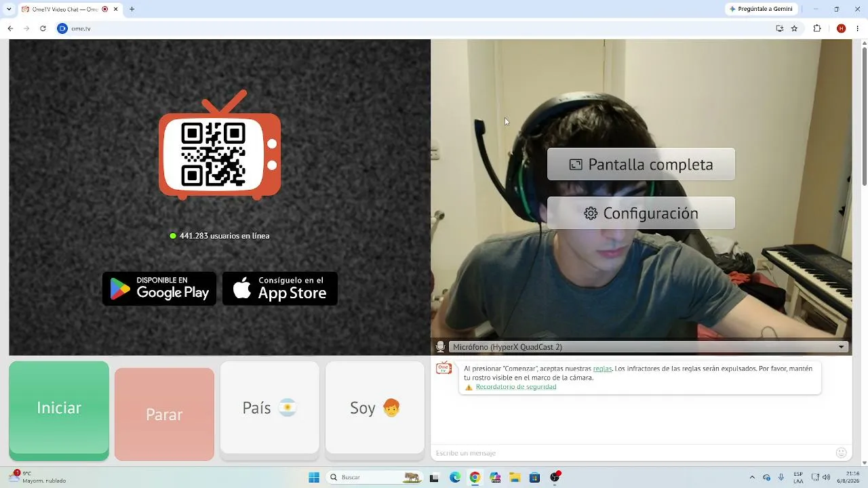This screenshot has width=868, height=488.
Task: Click the warning triangle icon next to Recordatorio
Action: coord(469,387)
